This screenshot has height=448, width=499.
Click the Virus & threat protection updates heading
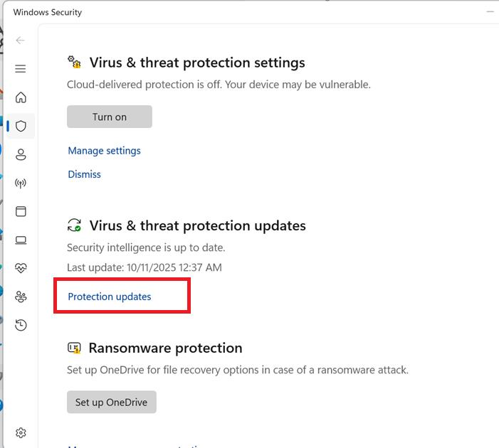tap(197, 225)
